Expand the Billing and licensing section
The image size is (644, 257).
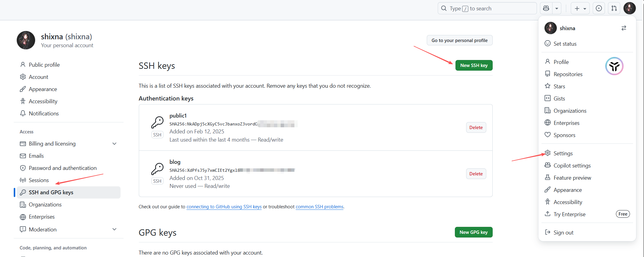point(114,144)
